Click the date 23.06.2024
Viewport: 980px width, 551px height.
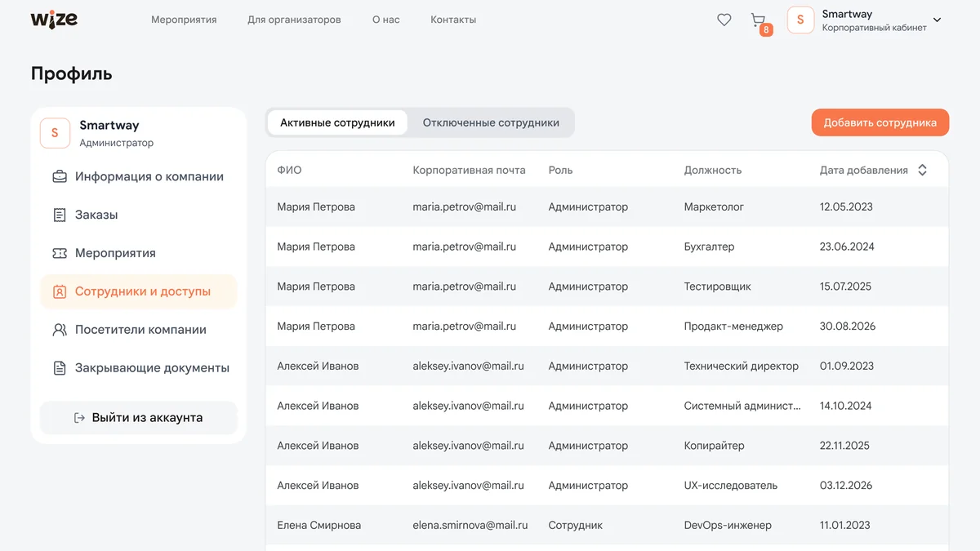pos(847,247)
